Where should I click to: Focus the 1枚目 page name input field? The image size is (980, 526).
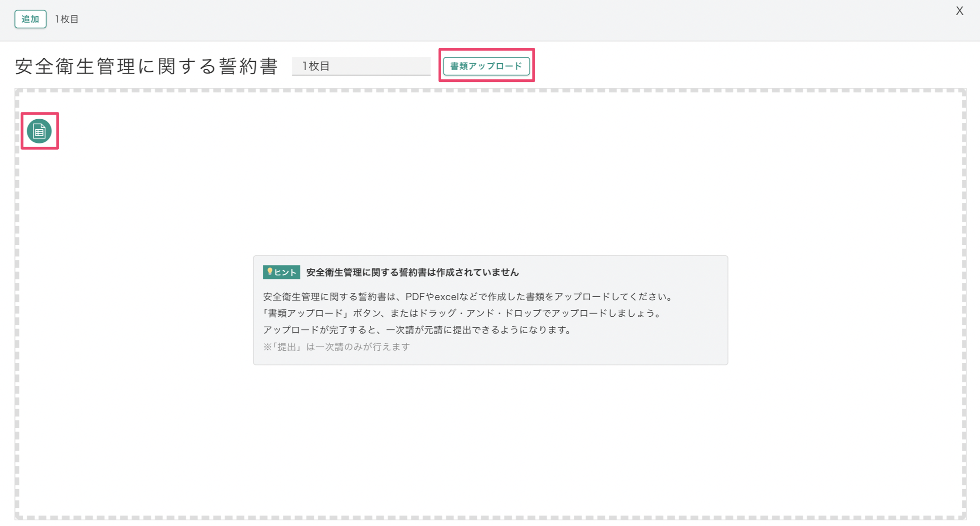coord(361,66)
